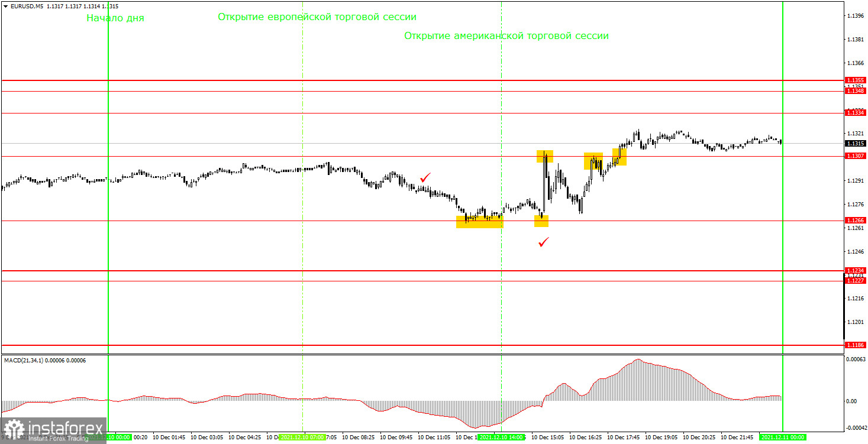The height and width of the screenshot is (444, 868).
Task: Click the 10 Dec 03:05 time axis label
Action: click(207, 437)
